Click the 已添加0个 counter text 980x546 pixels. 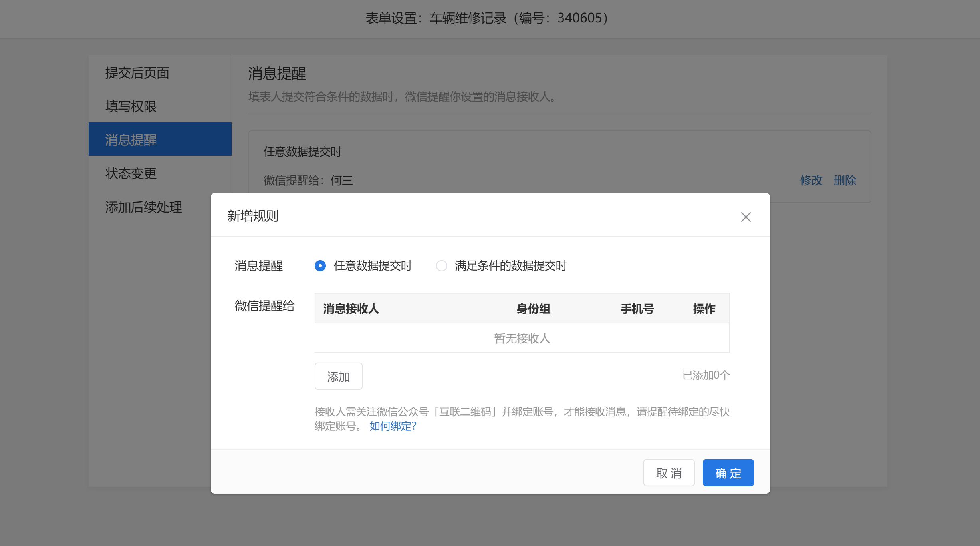[706, 375]
